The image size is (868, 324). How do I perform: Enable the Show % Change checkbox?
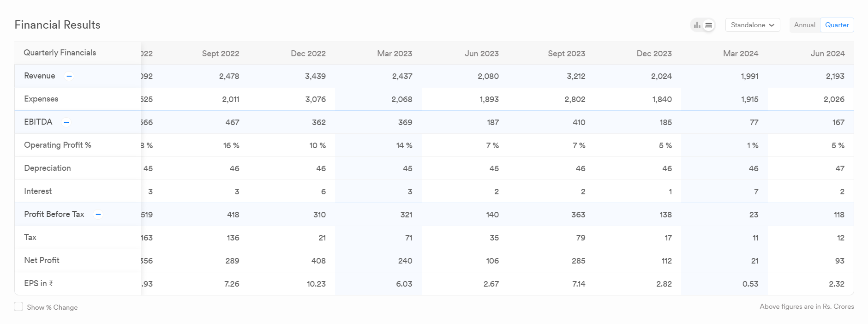pos(18,307)
